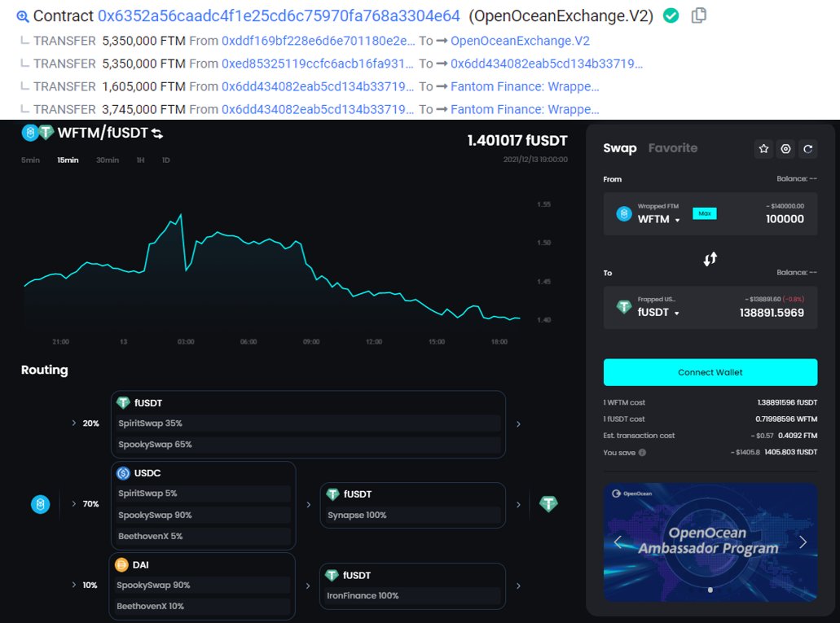Select the 1D chart interval

tap(166, 160)
